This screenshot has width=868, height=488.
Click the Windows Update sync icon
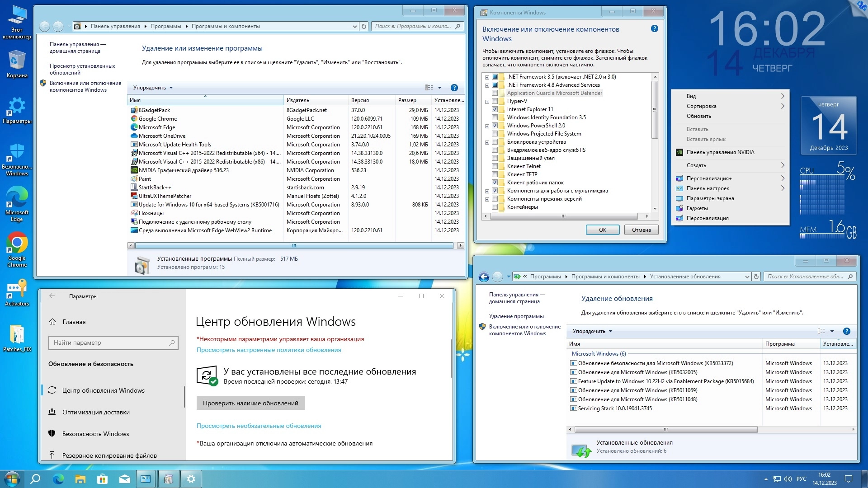tap(207, 375)
